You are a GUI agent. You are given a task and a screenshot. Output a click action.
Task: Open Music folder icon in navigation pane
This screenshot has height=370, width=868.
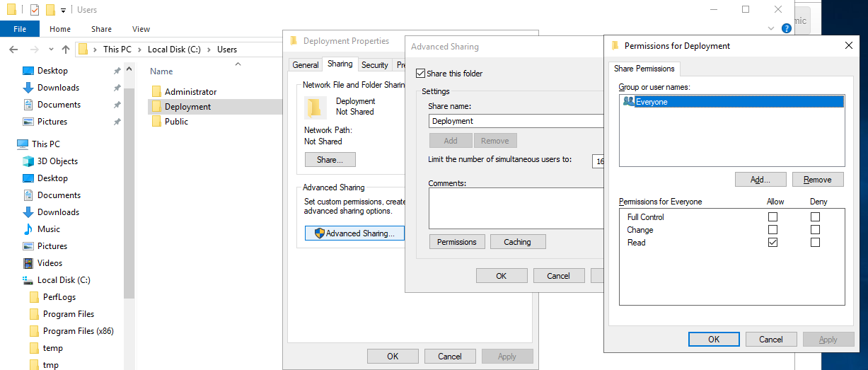point(28,229)
